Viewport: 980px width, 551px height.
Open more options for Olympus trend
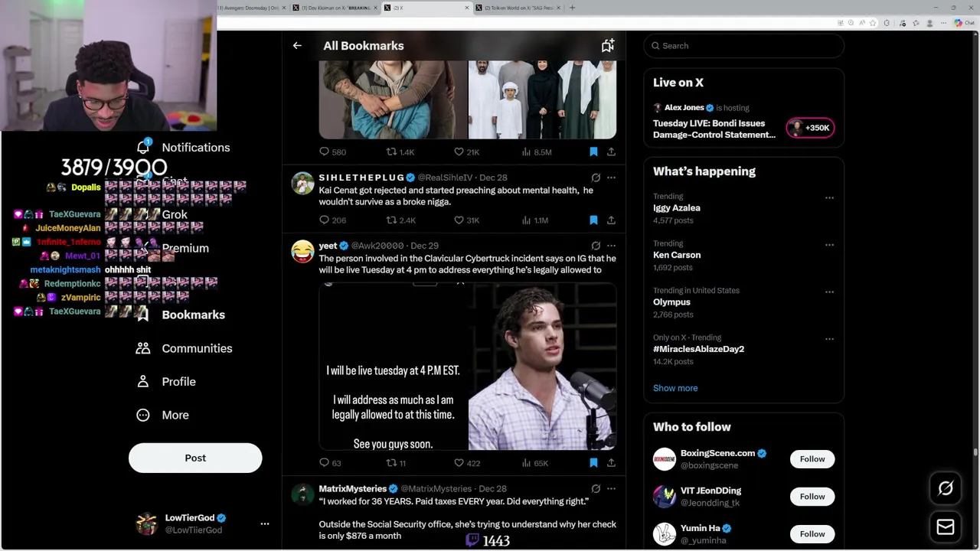pos(829,292)
